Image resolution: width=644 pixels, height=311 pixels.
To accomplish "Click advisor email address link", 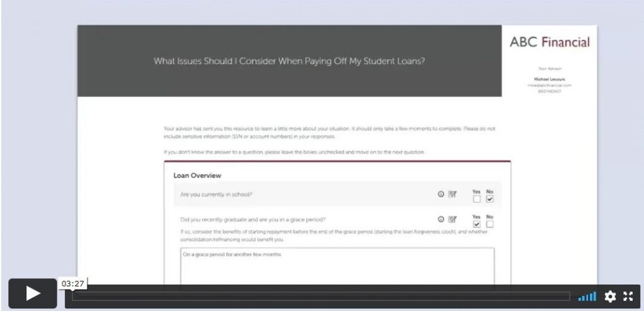I will click(550, 85).
